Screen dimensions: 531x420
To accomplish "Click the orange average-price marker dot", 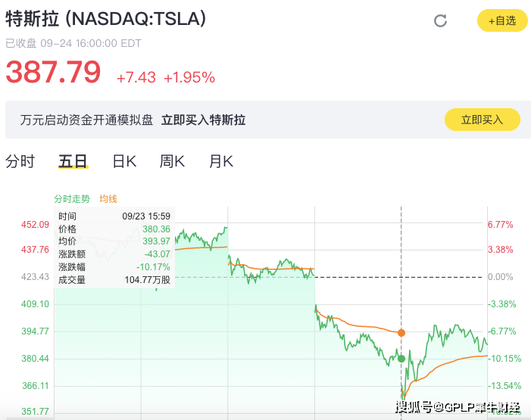I will point(401,333).
